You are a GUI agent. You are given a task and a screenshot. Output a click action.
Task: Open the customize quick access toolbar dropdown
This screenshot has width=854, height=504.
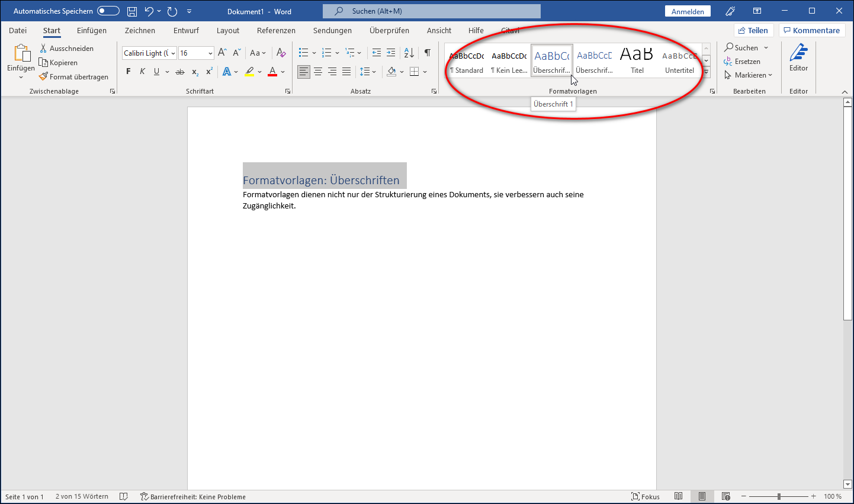click(189, 11)
